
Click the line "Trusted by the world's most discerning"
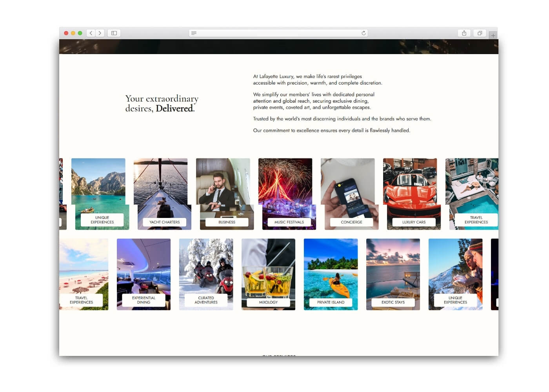(x=342, y=119)
